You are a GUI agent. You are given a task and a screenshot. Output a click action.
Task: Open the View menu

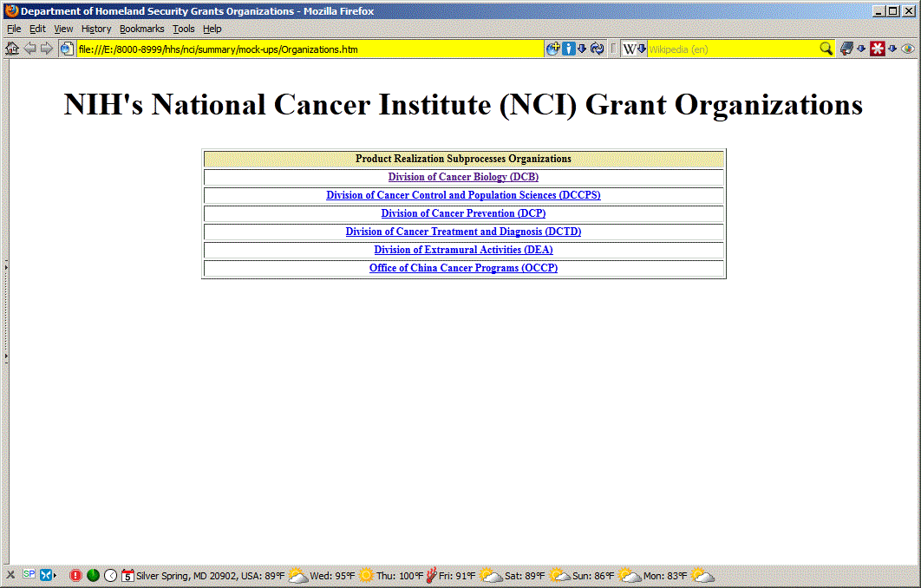tap(63, 29)
